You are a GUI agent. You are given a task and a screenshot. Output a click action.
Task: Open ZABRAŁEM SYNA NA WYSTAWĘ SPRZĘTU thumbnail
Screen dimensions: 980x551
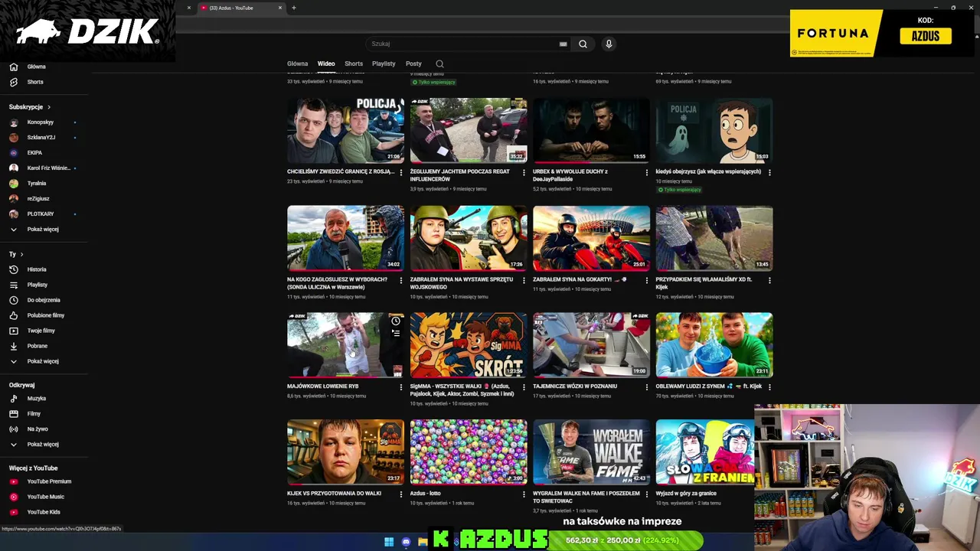click(x=469, y=237)
